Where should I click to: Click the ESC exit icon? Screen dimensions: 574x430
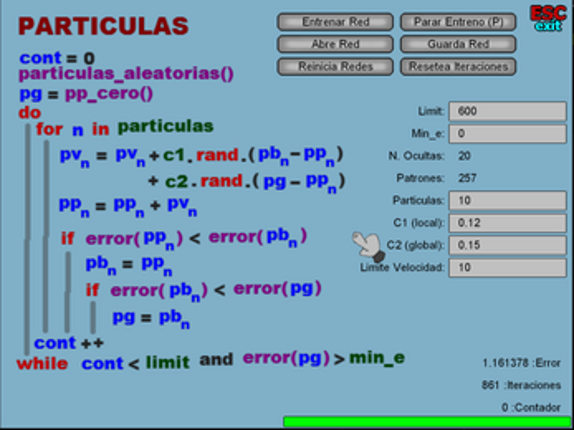[x=548, y=18]
